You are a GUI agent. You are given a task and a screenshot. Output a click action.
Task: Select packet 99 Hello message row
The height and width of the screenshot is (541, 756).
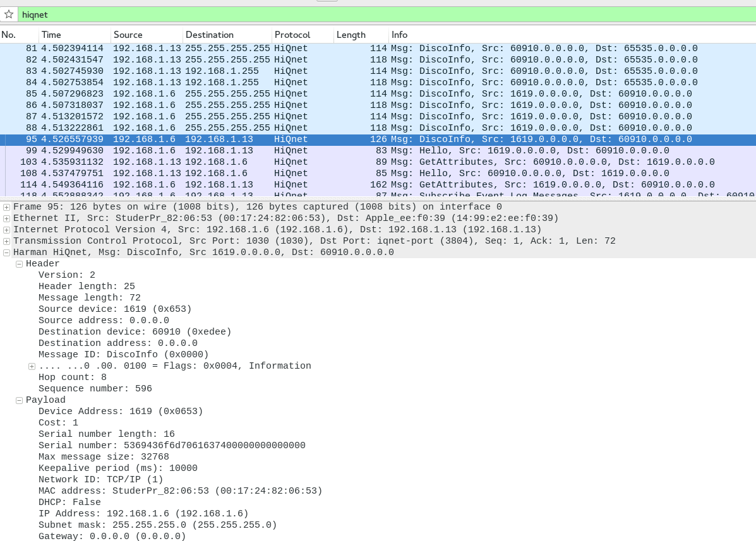point(378,151)
